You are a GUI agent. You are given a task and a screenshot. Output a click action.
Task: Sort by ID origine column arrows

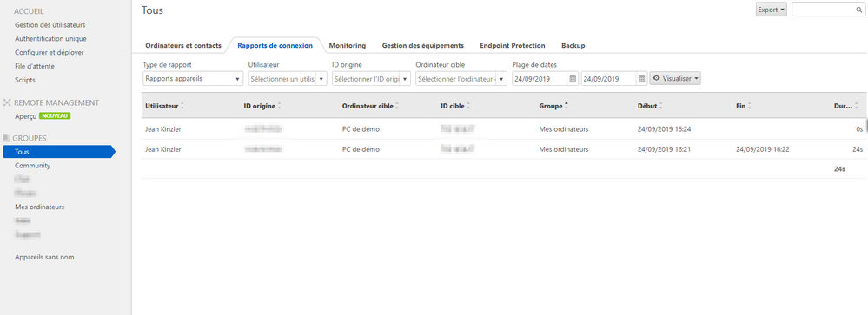tap(279, 106)
